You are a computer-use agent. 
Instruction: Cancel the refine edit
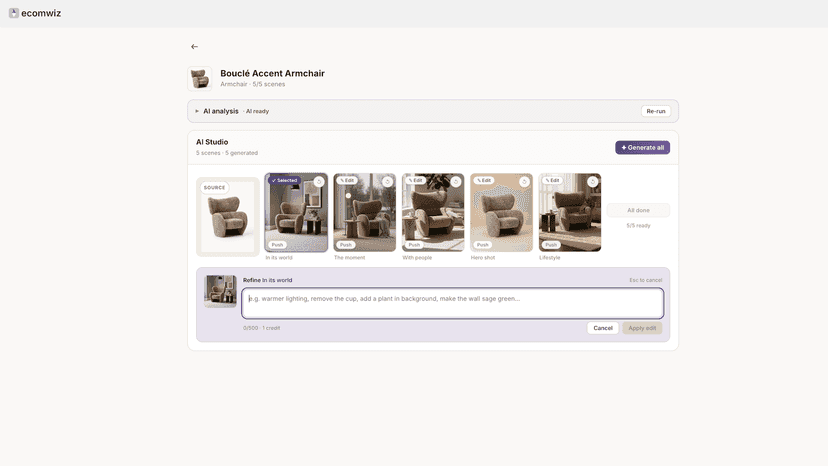tap(603, 328)
